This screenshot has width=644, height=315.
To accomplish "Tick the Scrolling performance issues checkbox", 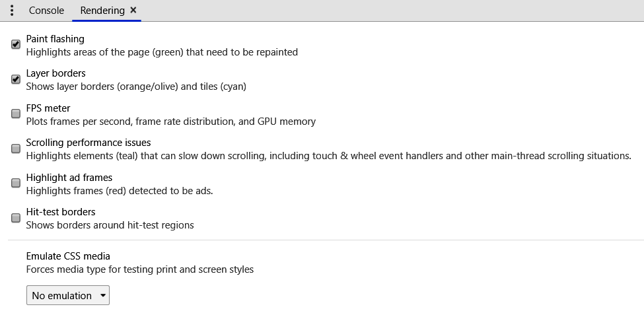I will click(x=16, y=149).
